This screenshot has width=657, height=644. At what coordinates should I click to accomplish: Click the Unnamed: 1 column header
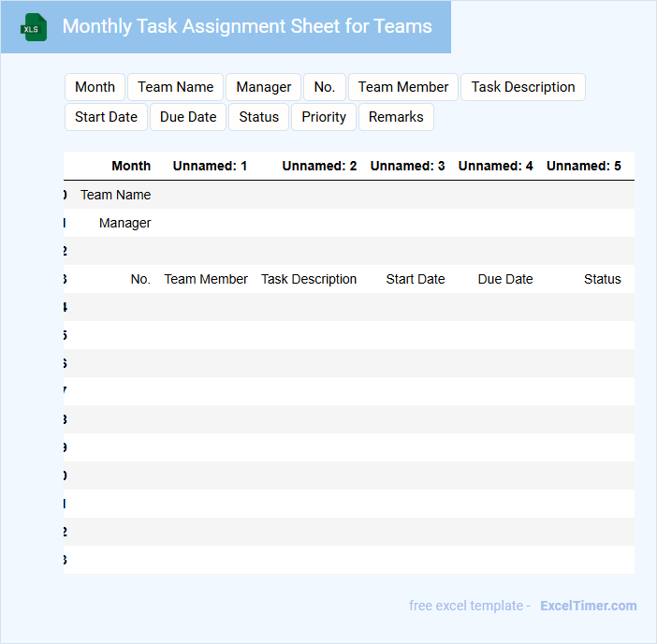pyautogui.click(x=210, y=166)
